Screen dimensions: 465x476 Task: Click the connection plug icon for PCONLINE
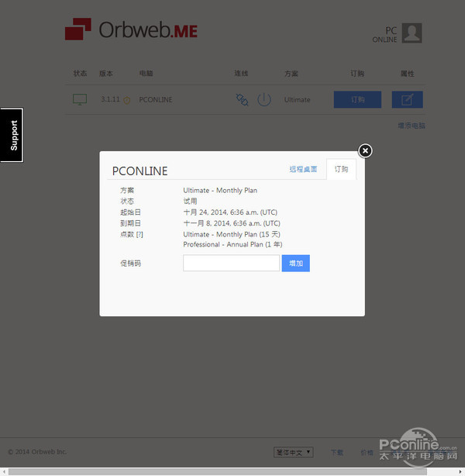pos(243,99)
